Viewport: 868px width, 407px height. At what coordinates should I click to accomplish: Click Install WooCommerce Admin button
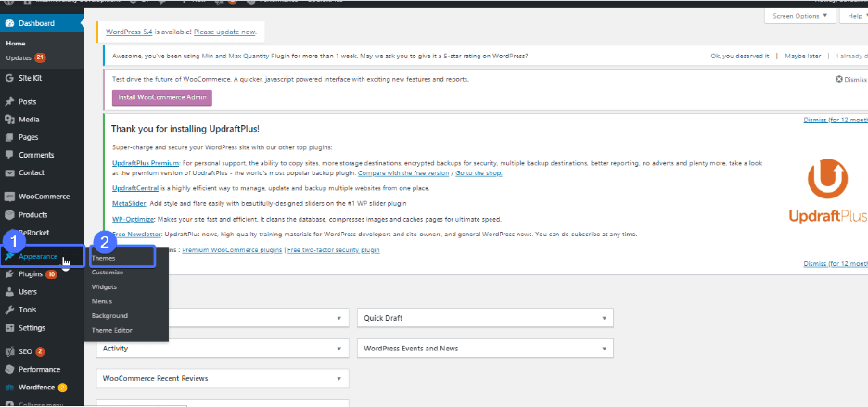tap(162, 97)
